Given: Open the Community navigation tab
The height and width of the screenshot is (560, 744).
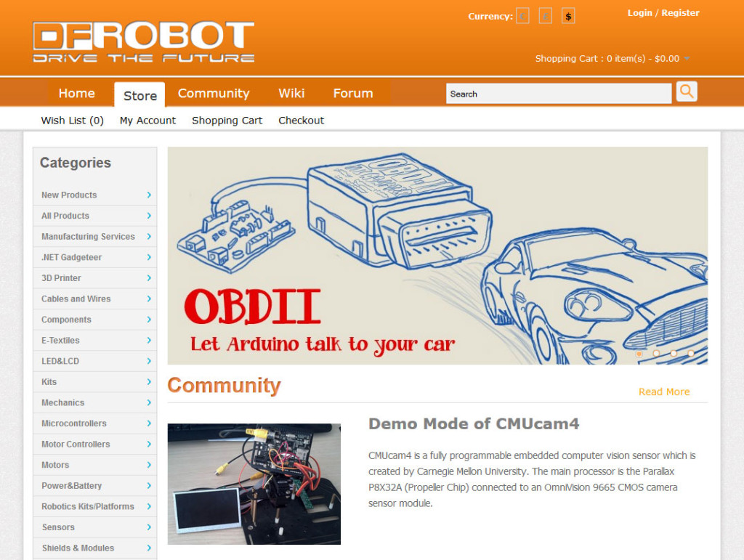Looking at the screenshot, I should [x=214, y=94].
